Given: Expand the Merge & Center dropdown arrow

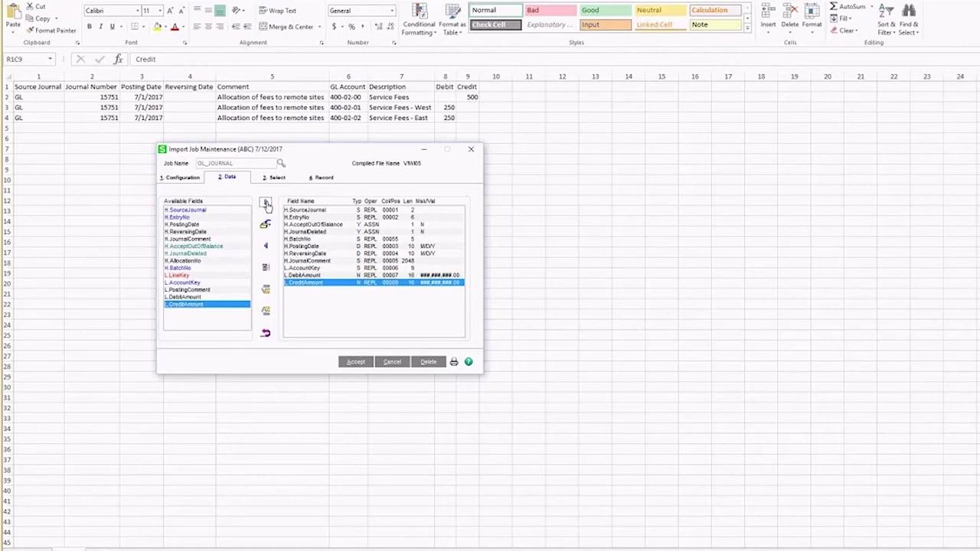Looking at the screenshot, I should (x=318, y=26).
